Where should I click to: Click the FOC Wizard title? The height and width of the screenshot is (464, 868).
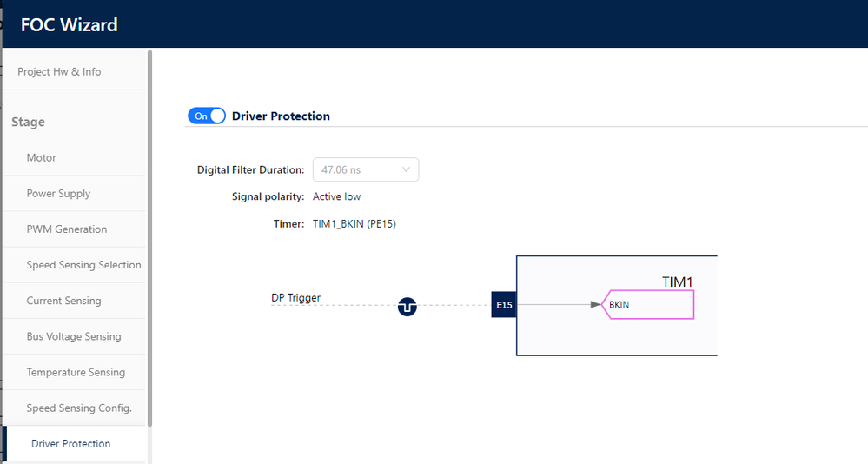click(x=70, y=25)
